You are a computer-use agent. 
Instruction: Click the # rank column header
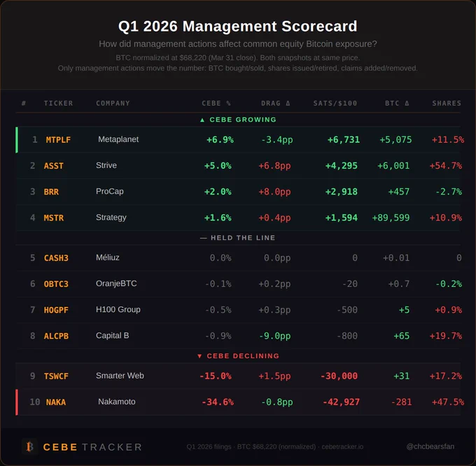point(24,103)
